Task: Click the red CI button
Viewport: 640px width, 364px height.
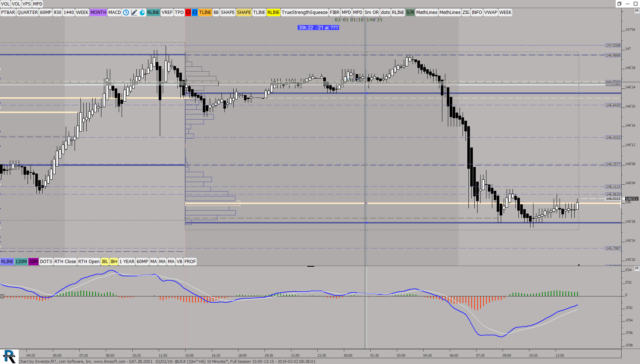Action: point(188,12)
